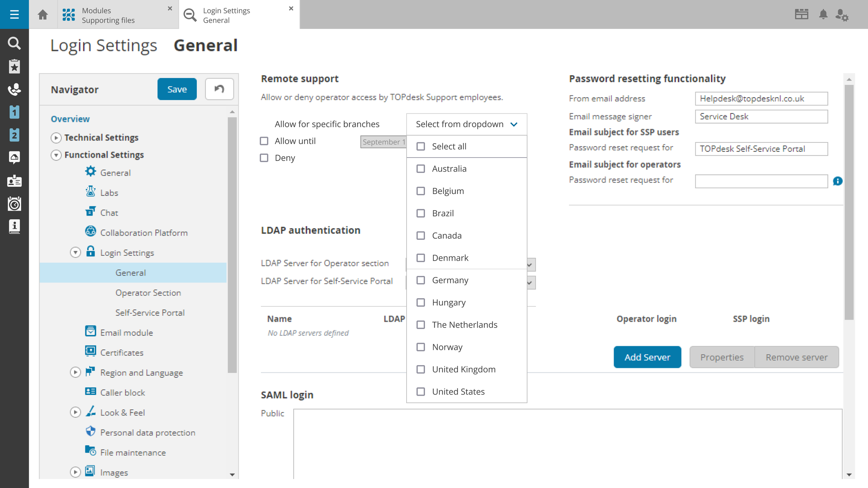Open second line incidents badge icon
This screenshot has width=868, height=488.
14,135
